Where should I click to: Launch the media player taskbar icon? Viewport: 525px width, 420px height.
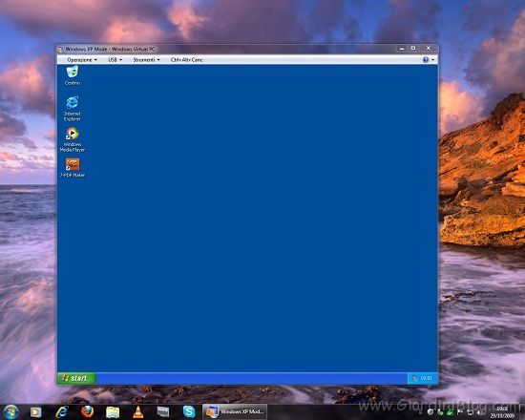coord(36,412)
